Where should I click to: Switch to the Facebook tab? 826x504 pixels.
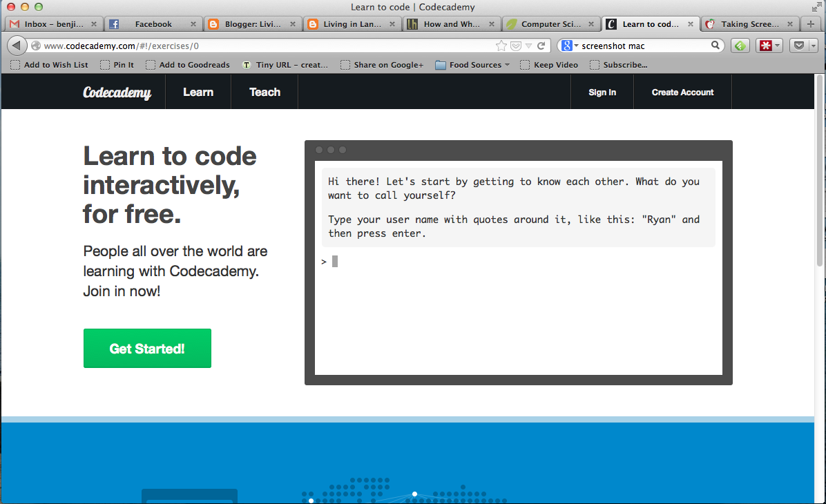153,23
